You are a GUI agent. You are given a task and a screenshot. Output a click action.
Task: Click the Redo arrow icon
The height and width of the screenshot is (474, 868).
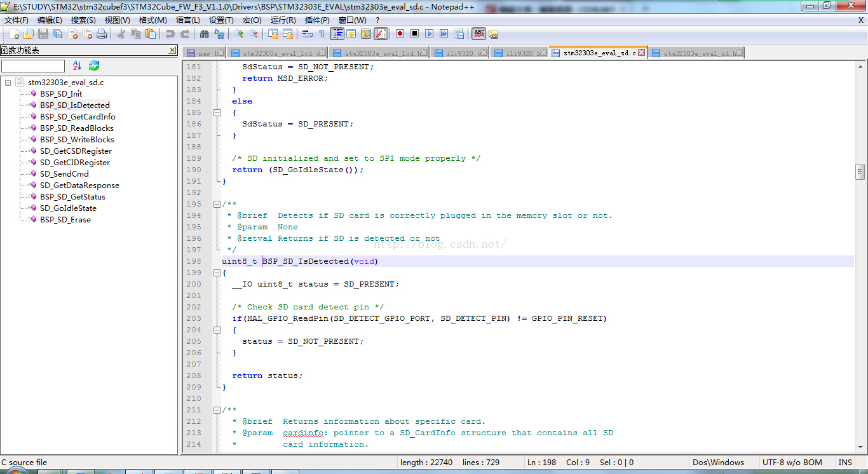185,34
